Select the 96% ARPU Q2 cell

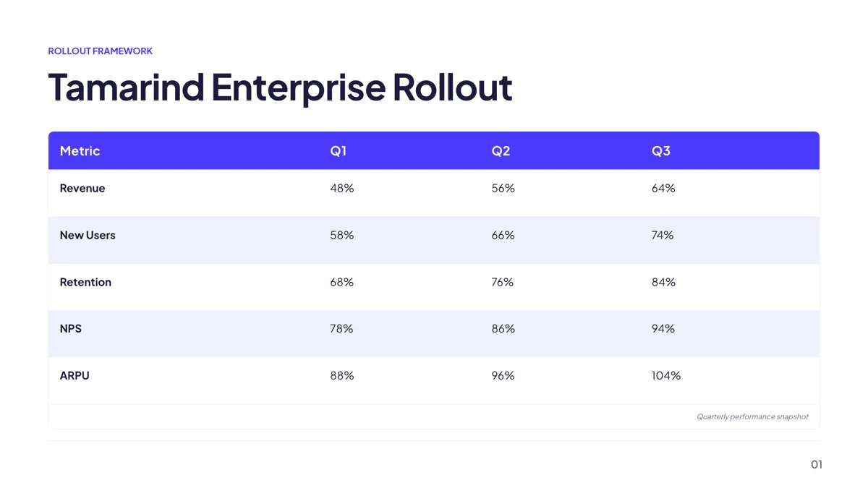[x=503, y=375]
